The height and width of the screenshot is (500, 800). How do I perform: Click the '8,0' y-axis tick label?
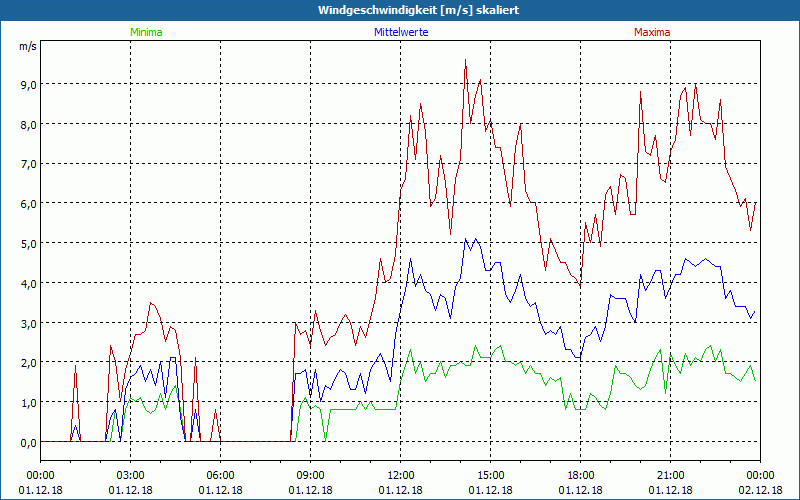click(29, 124)
